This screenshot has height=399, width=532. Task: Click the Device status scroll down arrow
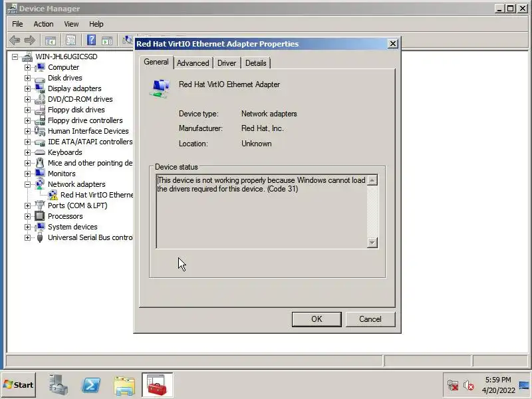372,243
